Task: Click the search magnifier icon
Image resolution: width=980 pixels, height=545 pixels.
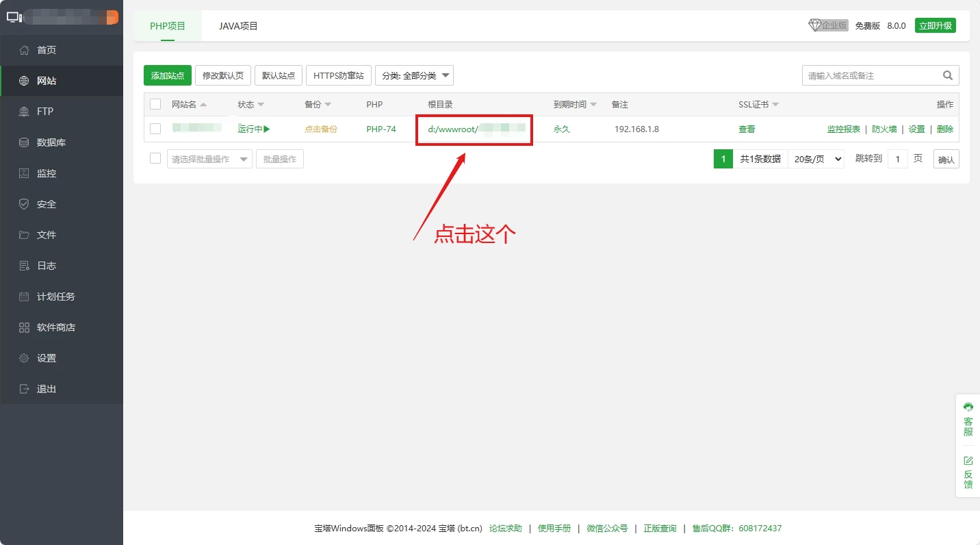Action: 948,75
